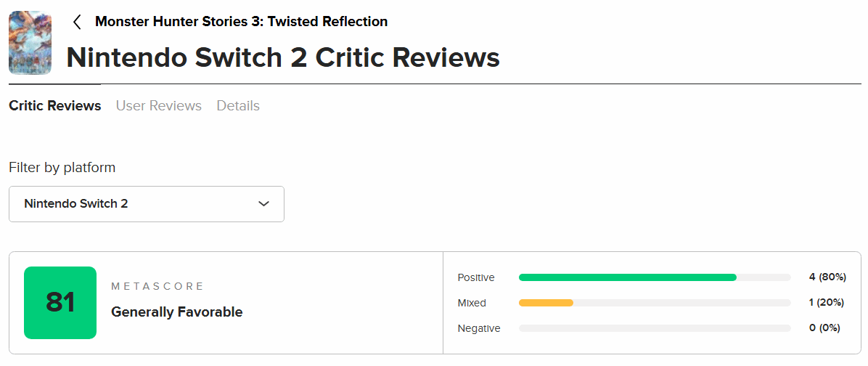Open the Details tab
Screen dimensions: 868x366
coord(238,106)
